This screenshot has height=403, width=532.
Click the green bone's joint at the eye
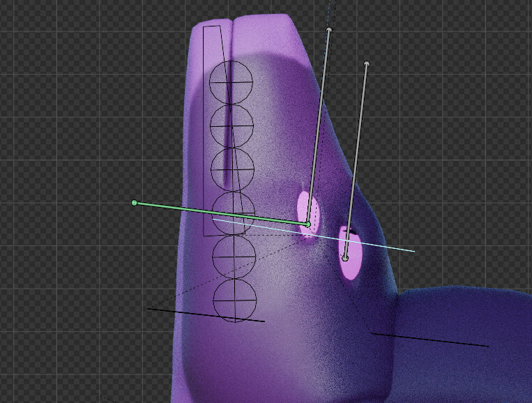(x=307, y=225)
